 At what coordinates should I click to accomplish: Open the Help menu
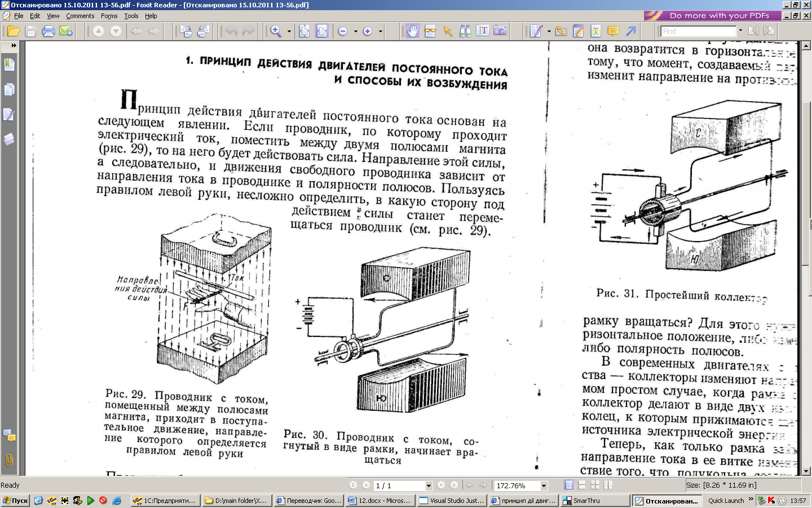point(151,16)
